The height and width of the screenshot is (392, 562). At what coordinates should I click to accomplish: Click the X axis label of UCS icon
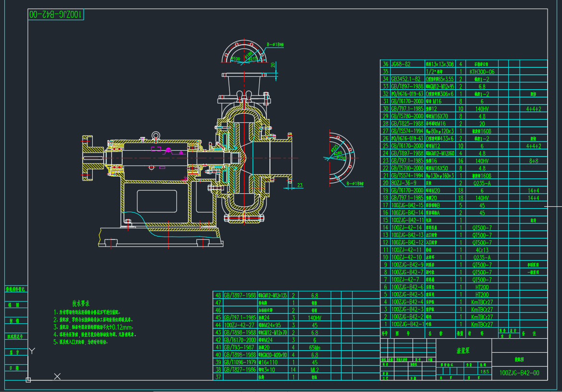point(57,377)
